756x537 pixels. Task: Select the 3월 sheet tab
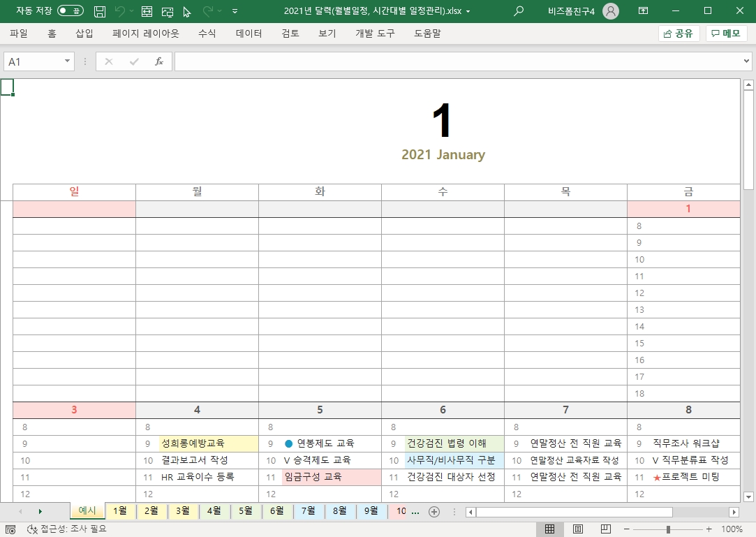(183, 510)
